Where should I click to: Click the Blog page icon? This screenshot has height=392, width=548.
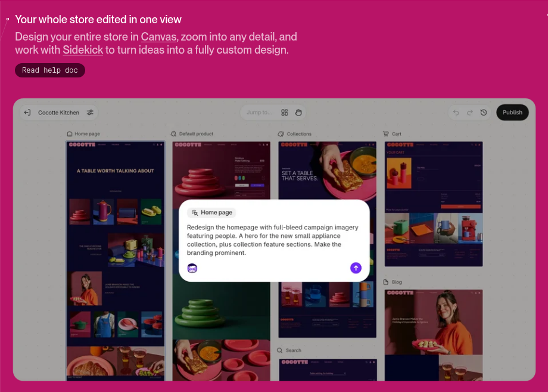click(386, 282)
